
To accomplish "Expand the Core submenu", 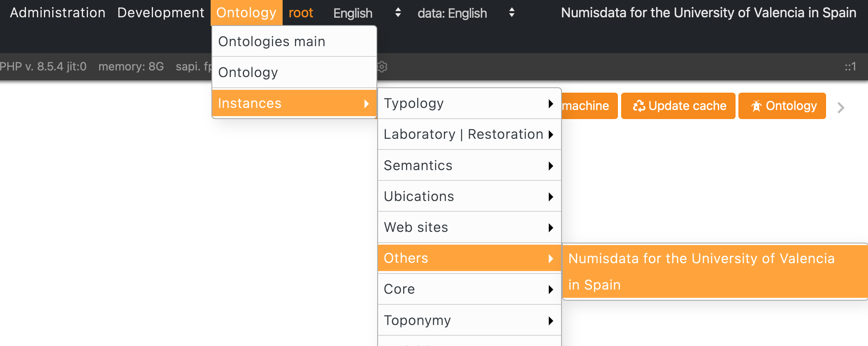I will tap(469, 289).
